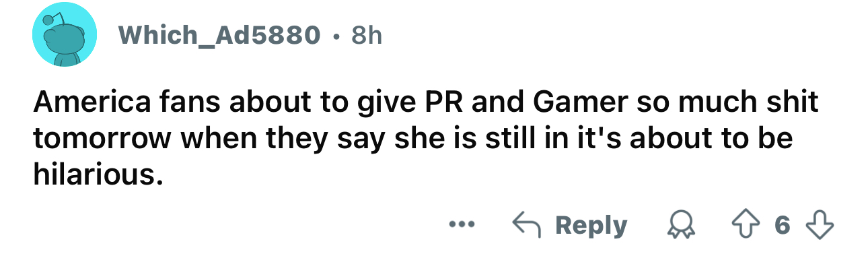Click the 8h timestamp permalink
Viewport: 868px width, 256px height.
(x=365, y=35)
